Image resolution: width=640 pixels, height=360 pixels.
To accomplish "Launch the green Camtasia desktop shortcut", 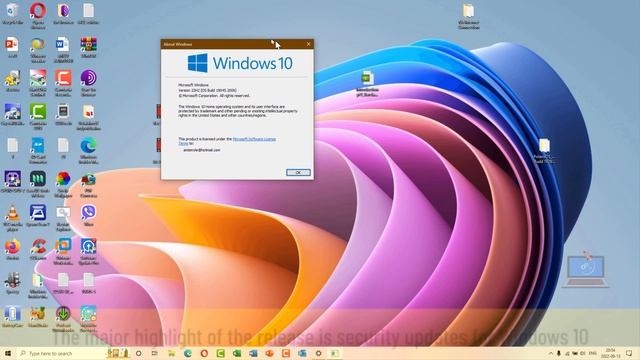I will click(x=38, y=117).
